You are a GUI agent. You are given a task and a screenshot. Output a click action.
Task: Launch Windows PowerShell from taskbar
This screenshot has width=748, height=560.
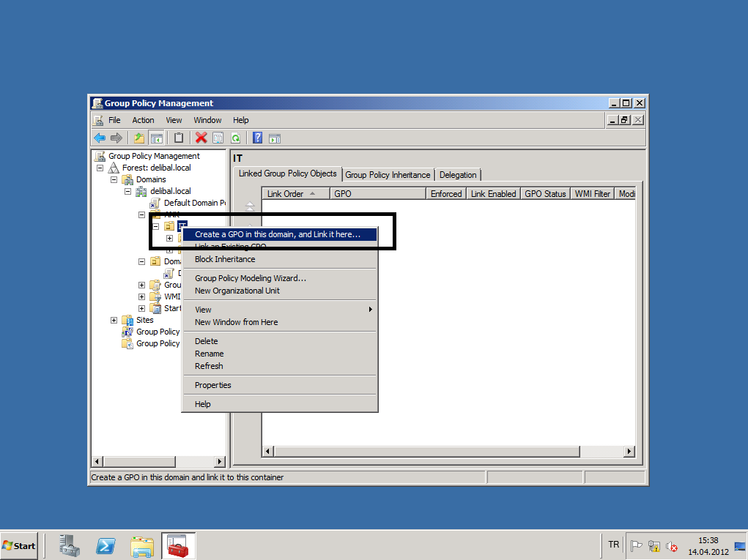point(105,546)
